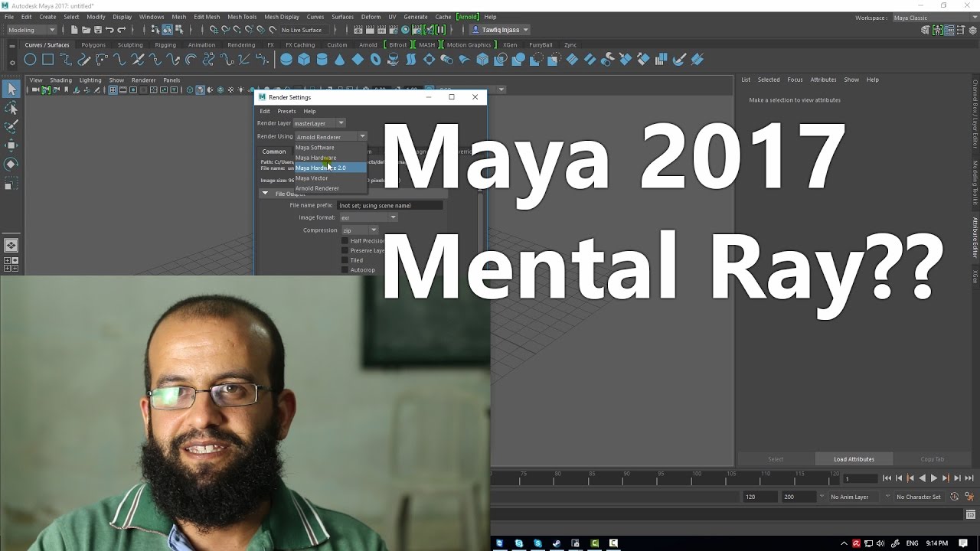The height and width of the screenshot is (551, 980).
Task: Enable the Tiled checkbox
Action: [345, 260]
